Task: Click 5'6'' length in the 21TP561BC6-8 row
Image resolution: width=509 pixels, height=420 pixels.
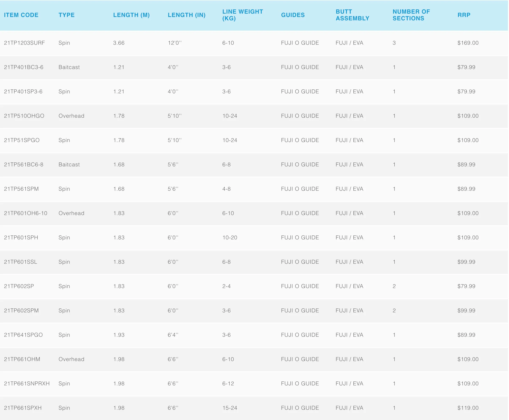Action: click(x=173, y=164)
